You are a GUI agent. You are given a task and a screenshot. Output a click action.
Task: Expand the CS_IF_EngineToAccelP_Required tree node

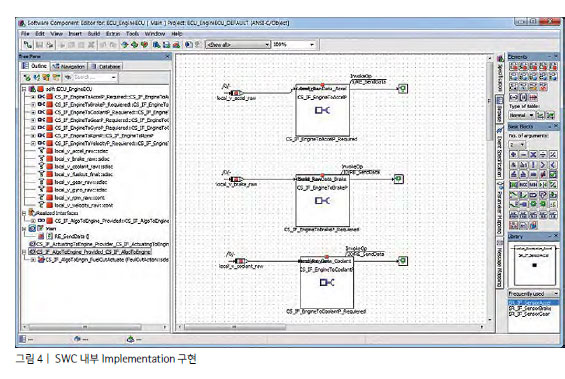pos(33,97)
